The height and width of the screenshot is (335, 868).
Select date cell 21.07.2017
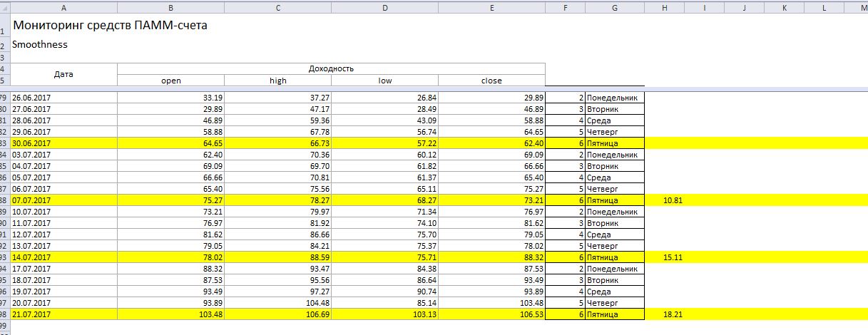pyautogui.click(x=63, y=314)
